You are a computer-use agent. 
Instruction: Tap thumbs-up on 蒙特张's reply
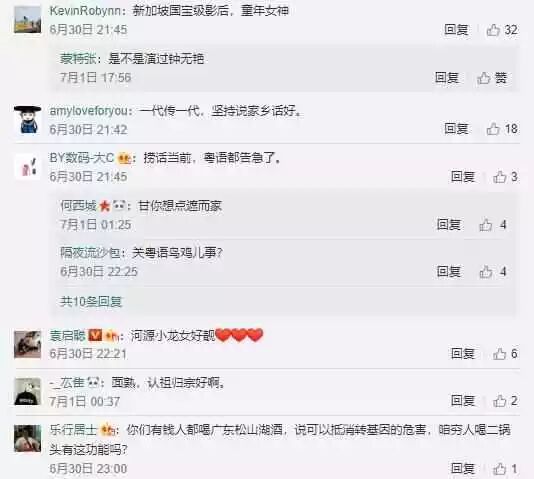[x=483, y=78]
